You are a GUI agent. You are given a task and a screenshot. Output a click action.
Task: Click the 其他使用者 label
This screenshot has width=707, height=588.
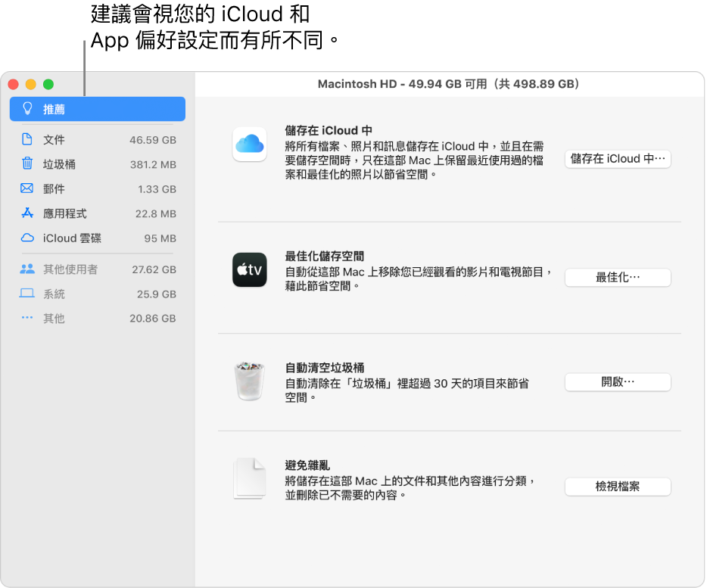tap(70, 269)
